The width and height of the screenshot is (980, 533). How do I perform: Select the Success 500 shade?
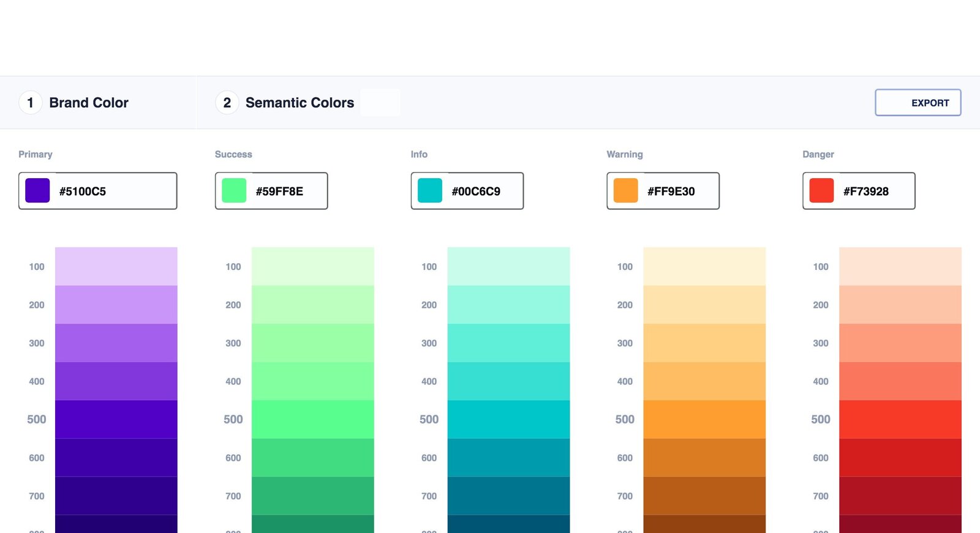(313, 419)
